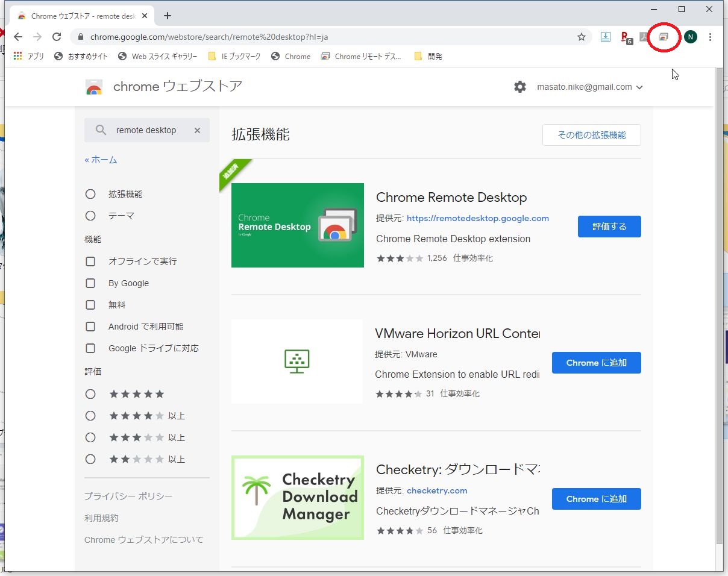This screenshot has width=728, height=576.
Task: Open the アプリ apps shortcut
Action: pos(28,56)
